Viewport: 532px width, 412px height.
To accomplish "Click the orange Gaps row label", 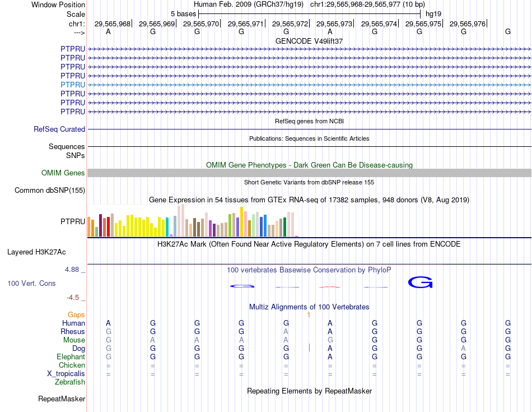I will [76, 315].
